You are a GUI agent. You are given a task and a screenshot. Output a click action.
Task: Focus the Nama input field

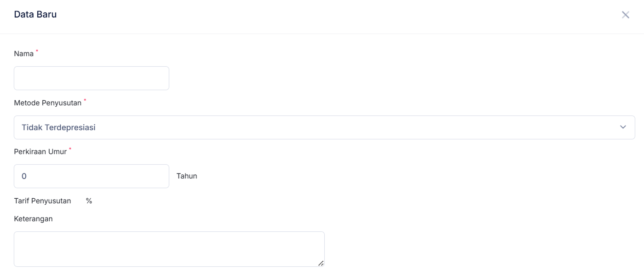(92, 78)
